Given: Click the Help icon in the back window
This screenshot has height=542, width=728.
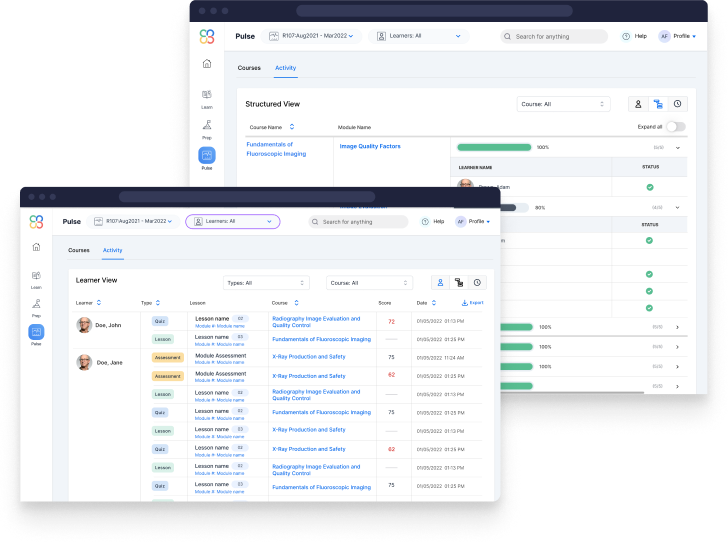Looking at the screenshot, I should (626, 36).
